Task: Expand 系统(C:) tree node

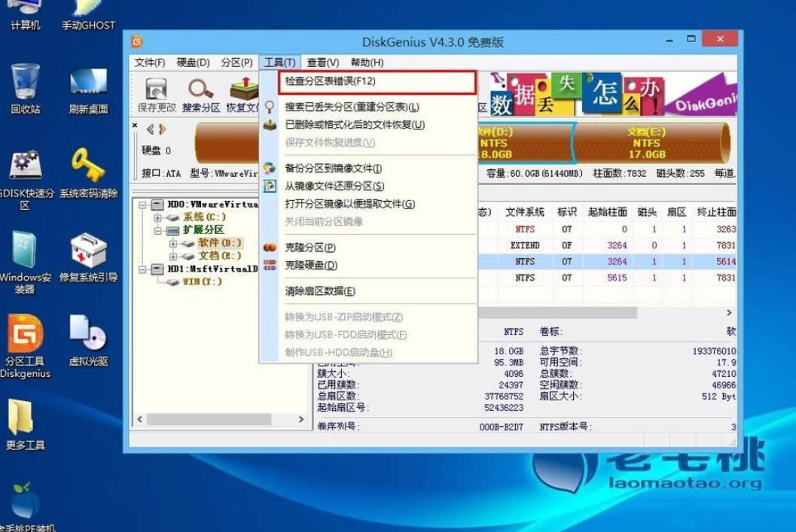Action: tap(157, 217)
